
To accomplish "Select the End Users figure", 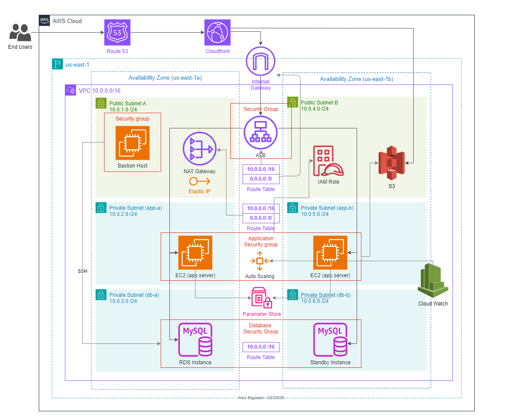I will pyautogui.click(x=20, y=32).
